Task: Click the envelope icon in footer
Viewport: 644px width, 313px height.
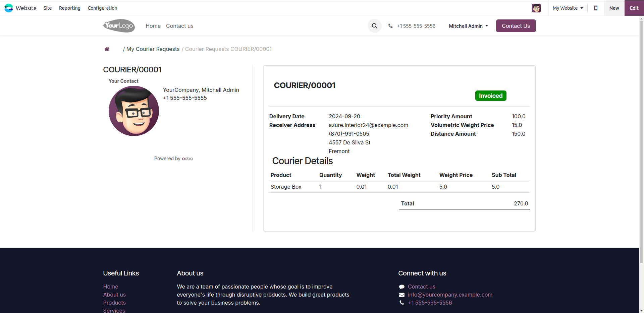Action: pos(401,295)
